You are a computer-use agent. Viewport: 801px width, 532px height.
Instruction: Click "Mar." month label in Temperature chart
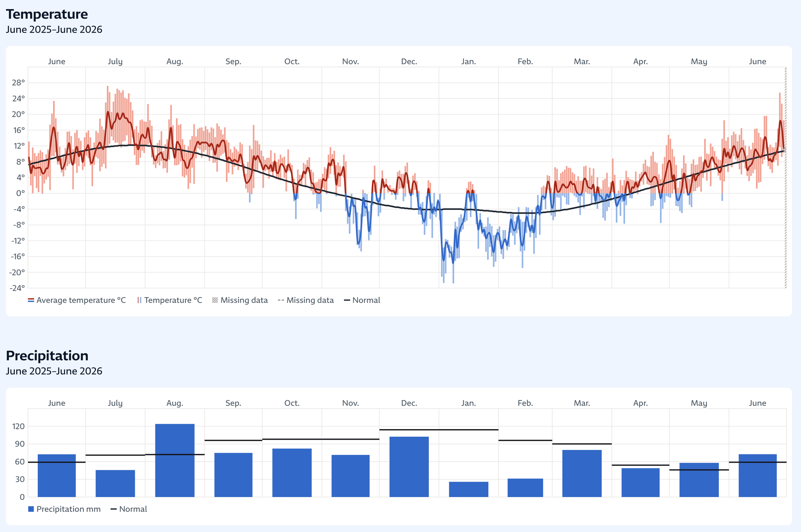582,62
